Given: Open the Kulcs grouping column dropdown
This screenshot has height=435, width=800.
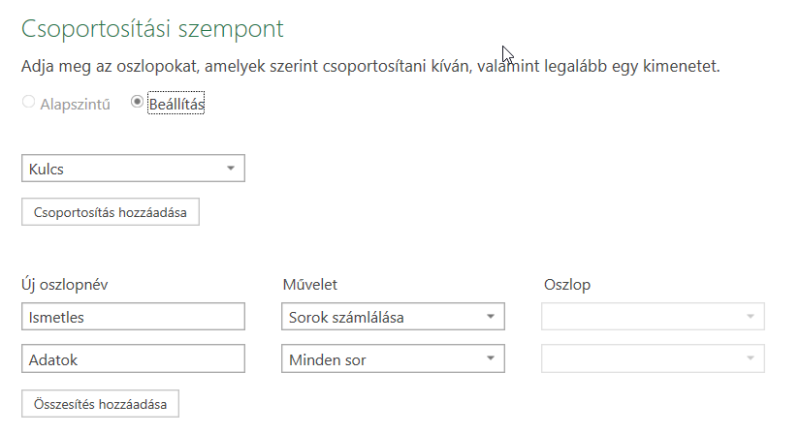Looking at the screenshot, I should pos(132,169).
